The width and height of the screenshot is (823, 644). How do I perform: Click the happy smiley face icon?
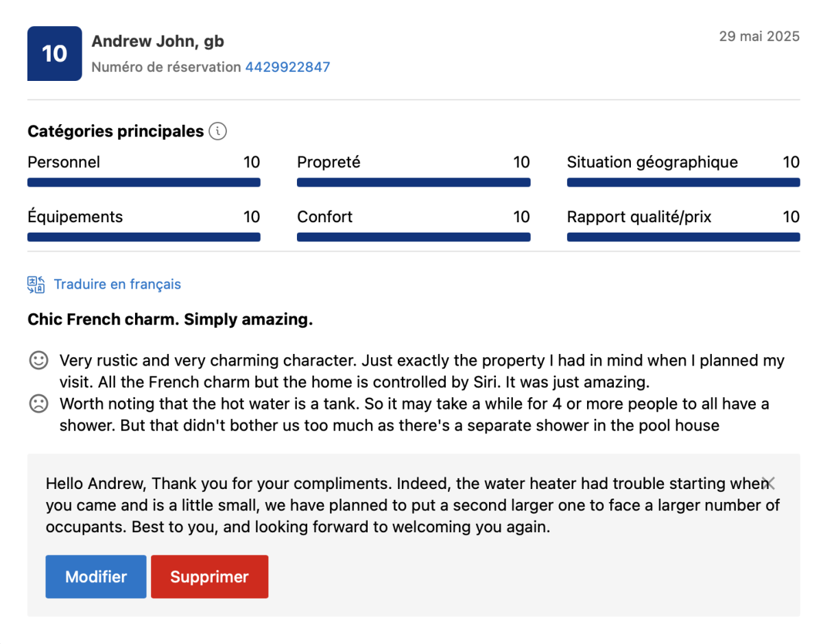pos(38,360)
